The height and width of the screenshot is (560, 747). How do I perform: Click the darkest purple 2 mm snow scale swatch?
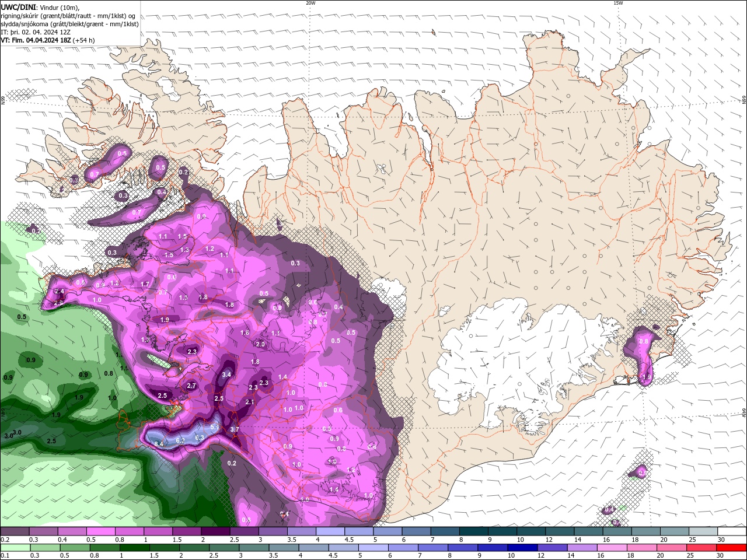(x=215, y=531)
